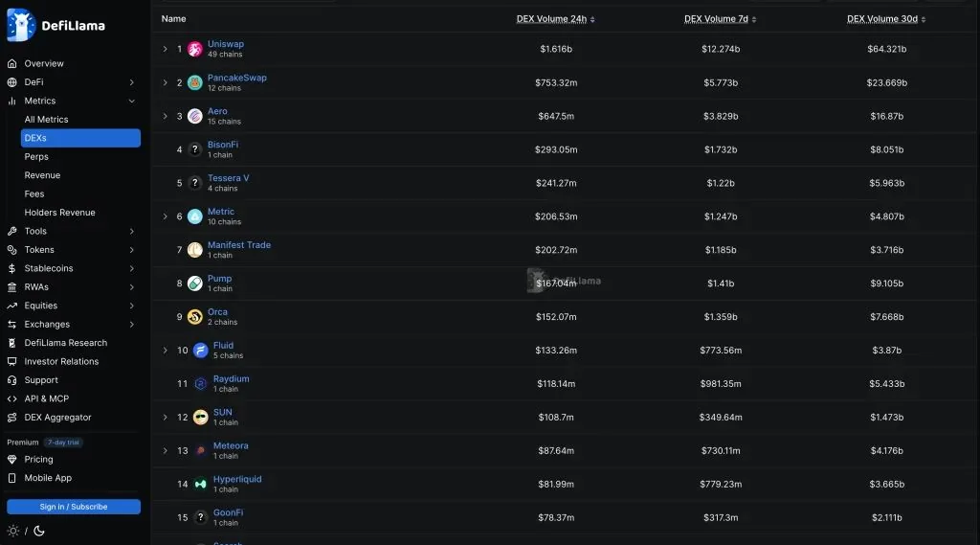Screen dimensions: 980x545
Task: Open the Manifest Trade protocol link
Action: coord(239,244)
